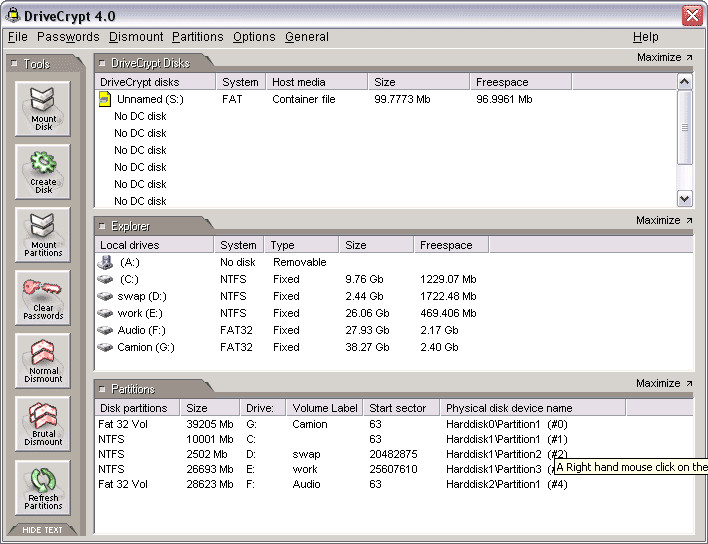708x544 pixels.
Task: Click the 1722.48 Mb freespace value
Action: tap(448, 297)
